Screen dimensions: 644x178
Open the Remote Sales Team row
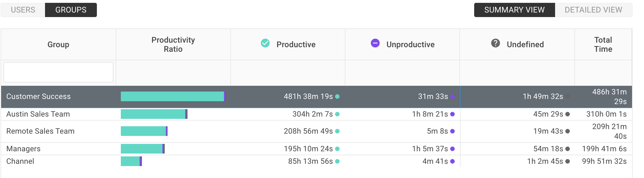click(316, 131)
